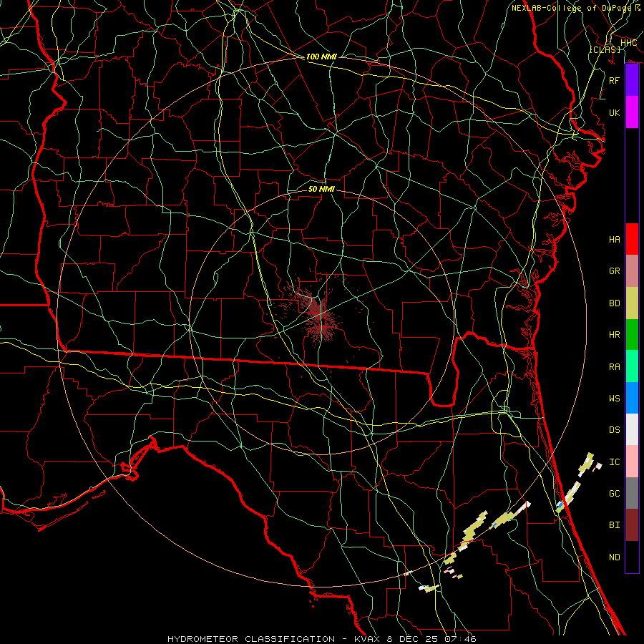Select the red HA legend swatch

(x=632, y=239)
